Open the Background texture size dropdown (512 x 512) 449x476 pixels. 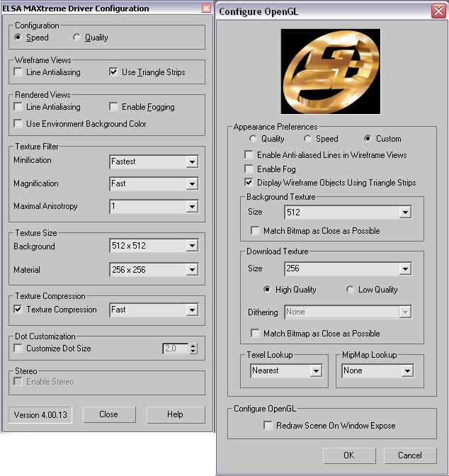[154, 246]
